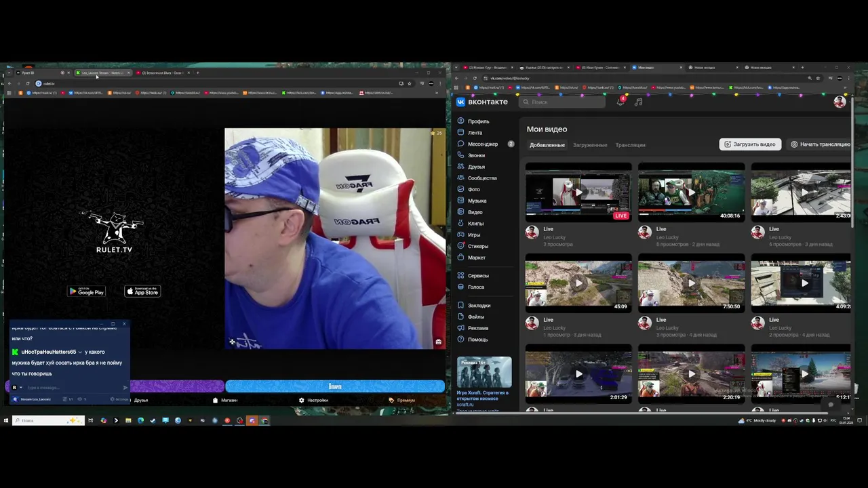This screenshot has width=868, height=488.
Task: Click the blue Start button under webcam
Action: tap(335, 386)
